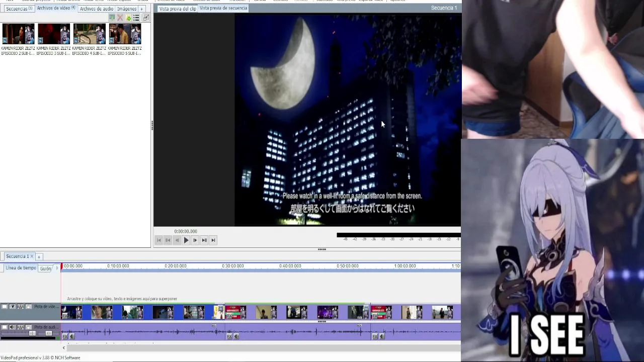Click the red X delete icon in the bin toolbar
644x362 pixels.
[x=120, y=18]
